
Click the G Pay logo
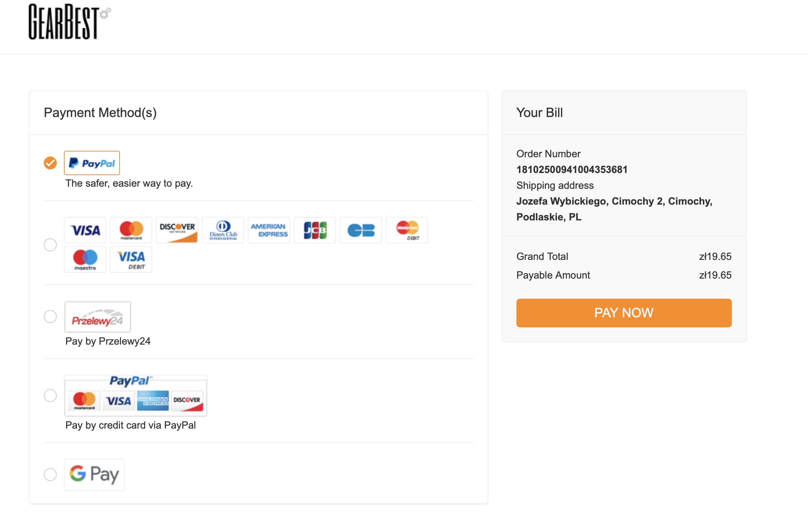(x=94, y=475)
